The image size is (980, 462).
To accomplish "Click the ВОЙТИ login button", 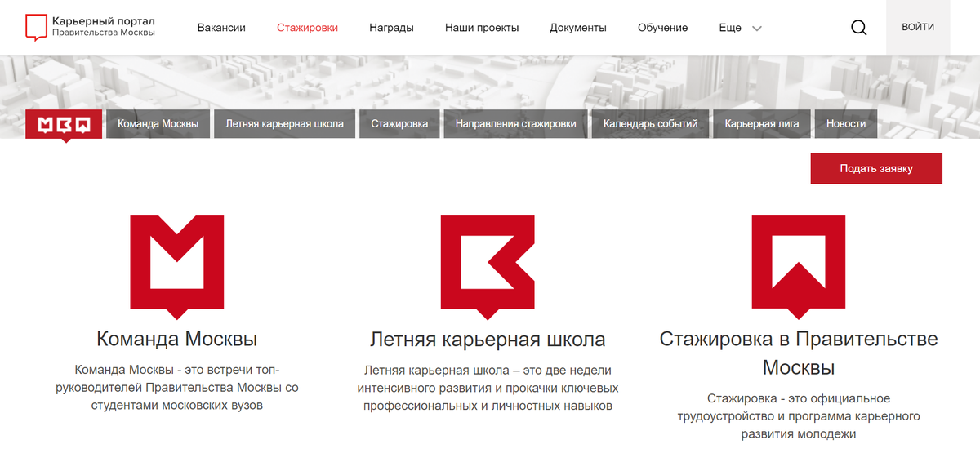I will [919, 27].
